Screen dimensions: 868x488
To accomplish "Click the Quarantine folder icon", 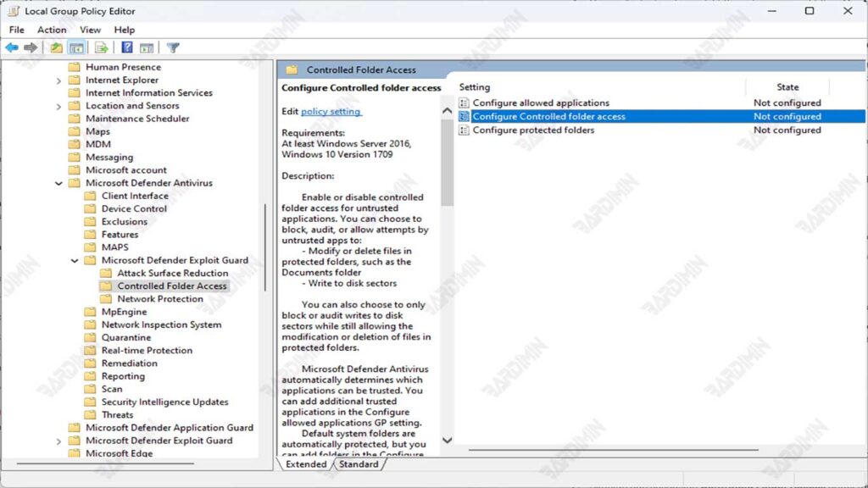I will [90, 337].
